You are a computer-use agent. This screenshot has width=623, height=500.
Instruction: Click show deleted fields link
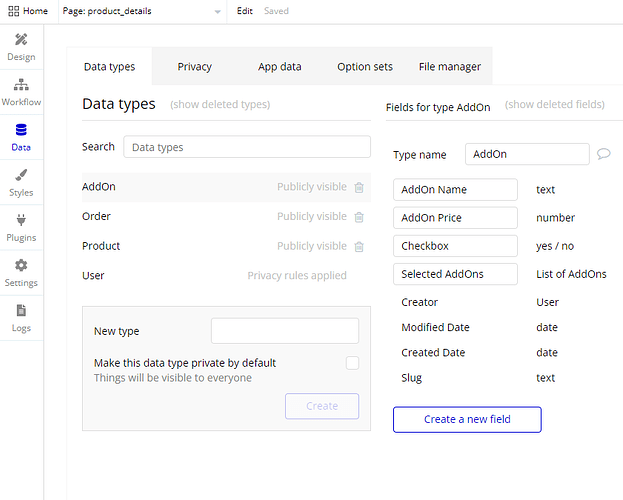pos(554,105)
